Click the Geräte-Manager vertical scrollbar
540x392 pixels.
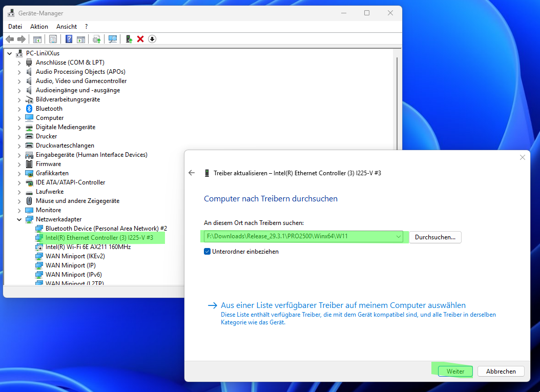coord(397,104)
